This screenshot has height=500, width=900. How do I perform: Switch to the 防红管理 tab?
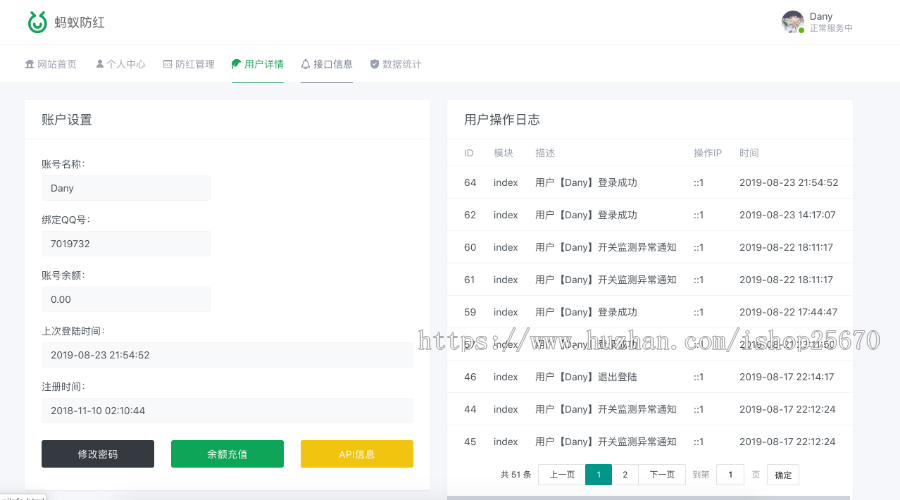189,64
